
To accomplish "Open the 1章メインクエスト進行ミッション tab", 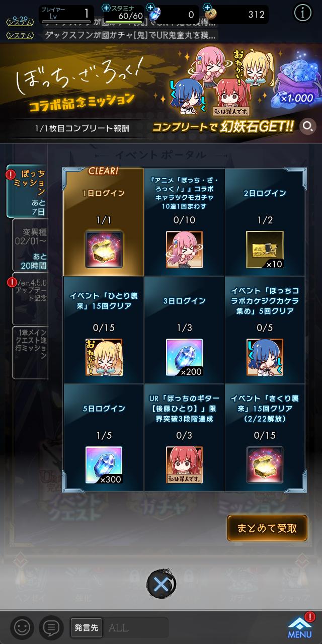I will click(x=30, y=352).
